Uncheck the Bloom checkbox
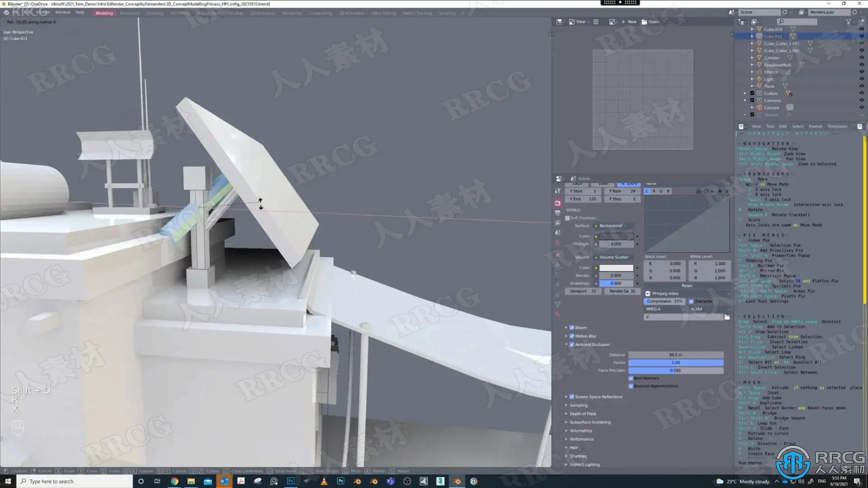 point(572,328)
